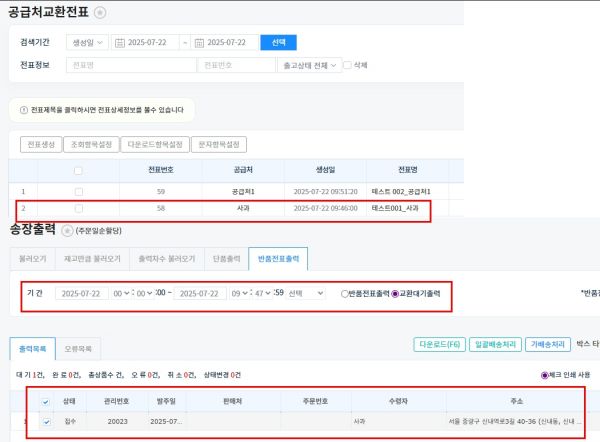The height and width of the screenshot is (442, 600).
Task: Open calendar icon for search start date
Action: [x=121, y=43]
